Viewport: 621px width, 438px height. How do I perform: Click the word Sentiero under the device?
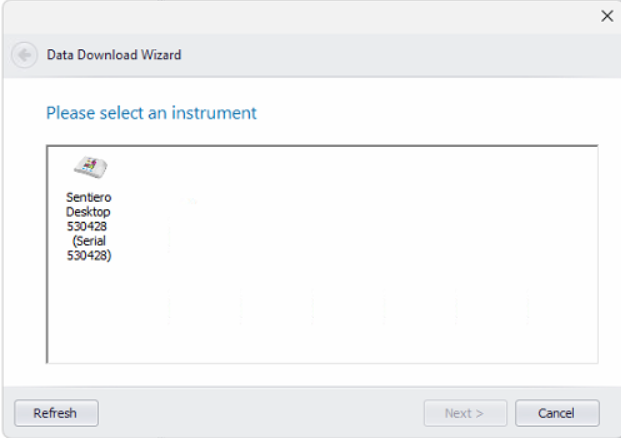click(89, 197)
